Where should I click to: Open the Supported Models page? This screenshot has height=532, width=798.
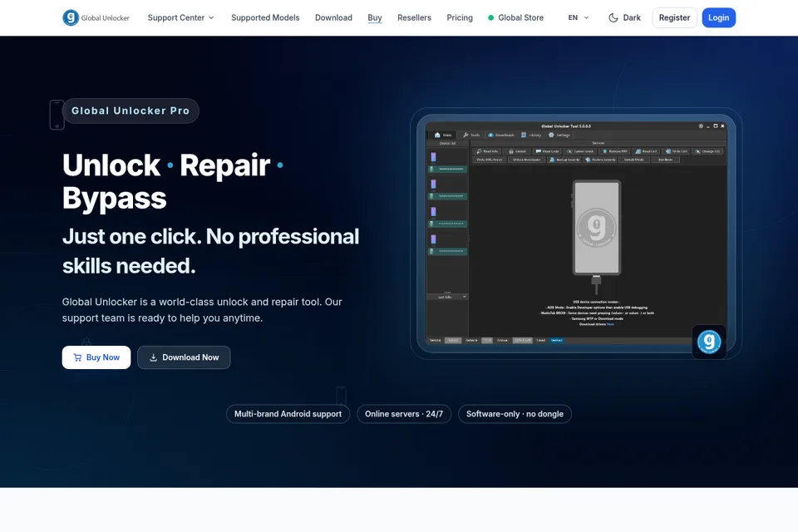pos(265,17)
